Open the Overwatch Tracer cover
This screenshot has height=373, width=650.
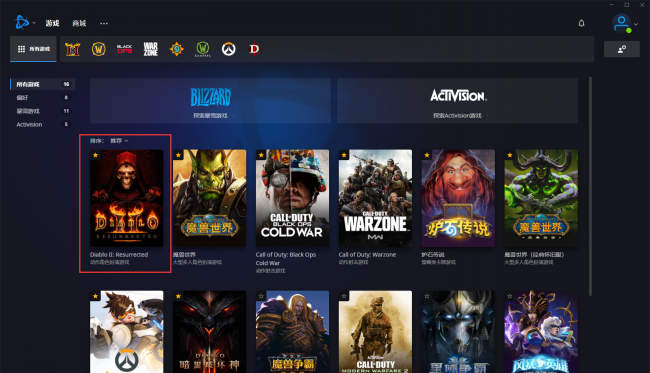point(126,332)
